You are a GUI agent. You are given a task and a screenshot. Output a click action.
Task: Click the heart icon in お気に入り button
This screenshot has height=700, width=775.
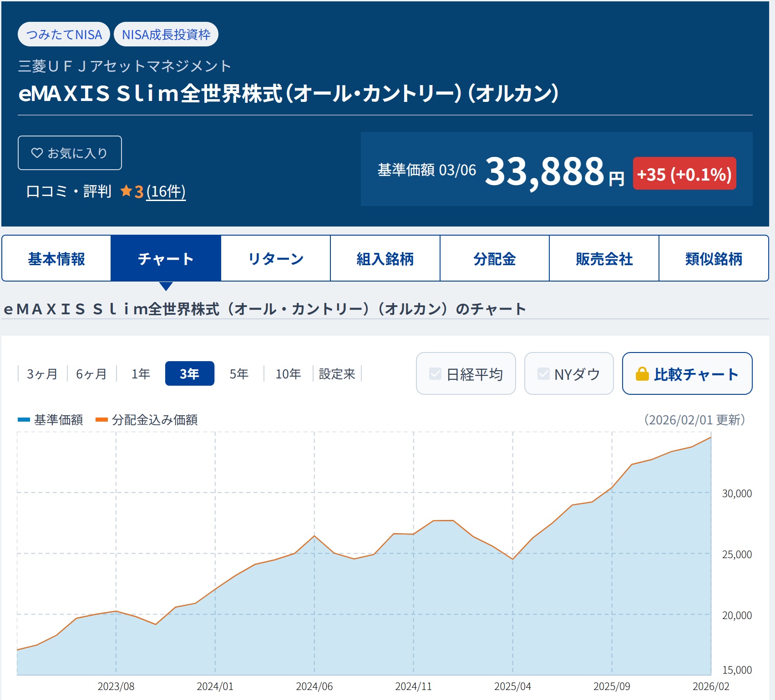[36, 153]
